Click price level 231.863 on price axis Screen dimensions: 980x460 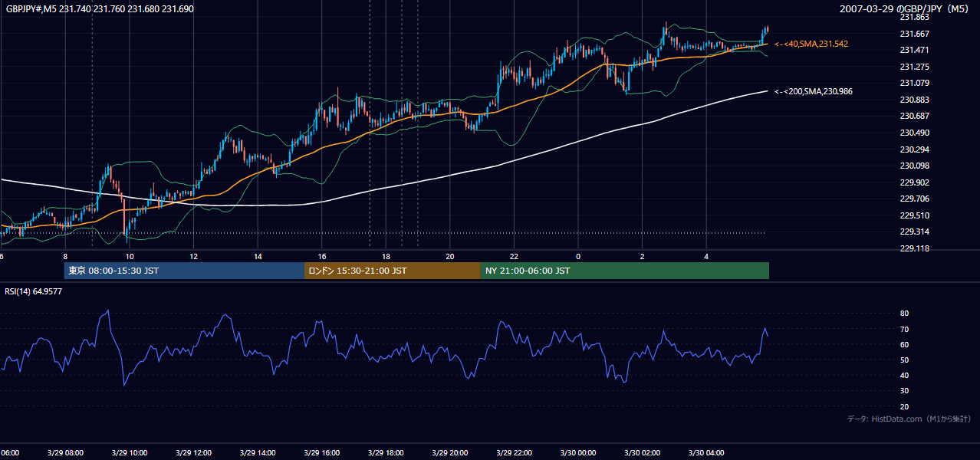click(914, 17)
